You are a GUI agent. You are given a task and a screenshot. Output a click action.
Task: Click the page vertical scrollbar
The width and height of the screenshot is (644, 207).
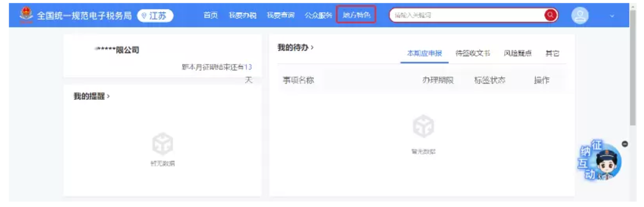click(x=633, y=74)
